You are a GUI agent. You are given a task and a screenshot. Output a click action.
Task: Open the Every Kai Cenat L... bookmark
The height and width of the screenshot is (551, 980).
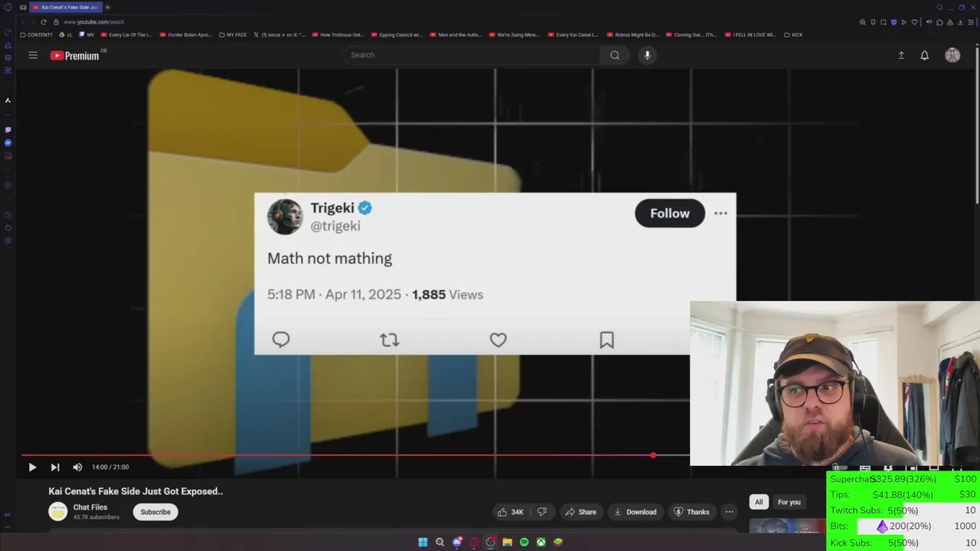coord(573,34)
